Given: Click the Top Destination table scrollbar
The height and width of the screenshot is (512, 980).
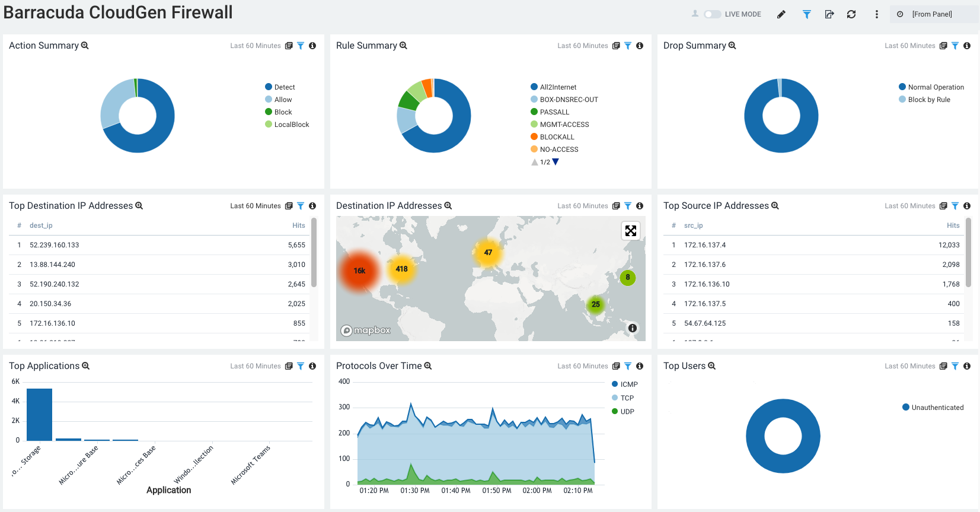Looking at the screenshot, I should click(x=314, y=253).
